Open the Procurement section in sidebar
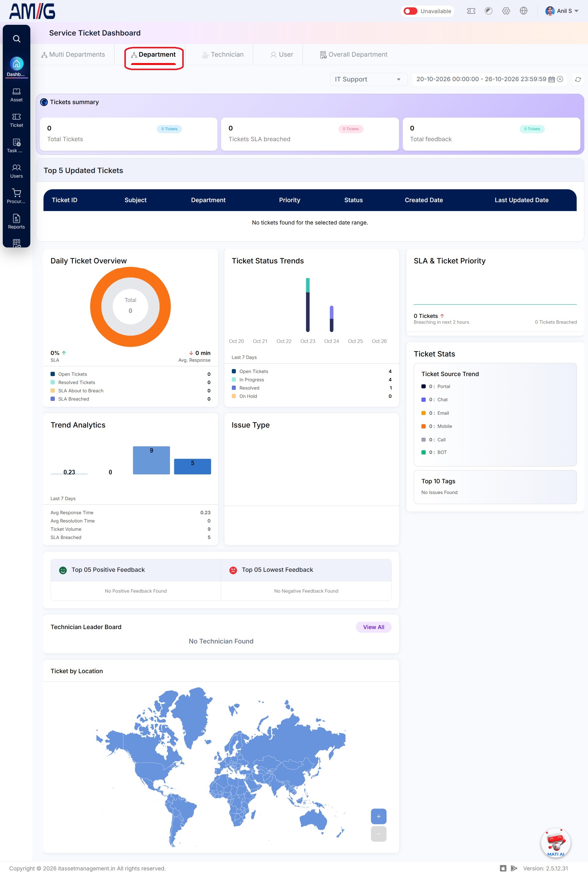This screenshot has width=588, height=875. (x=17, y=196)
